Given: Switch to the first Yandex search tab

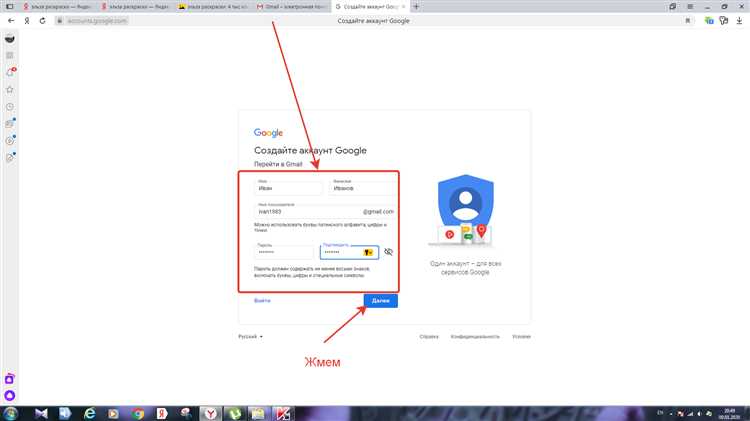Looking at the screenshot, I should coord(56,7).
